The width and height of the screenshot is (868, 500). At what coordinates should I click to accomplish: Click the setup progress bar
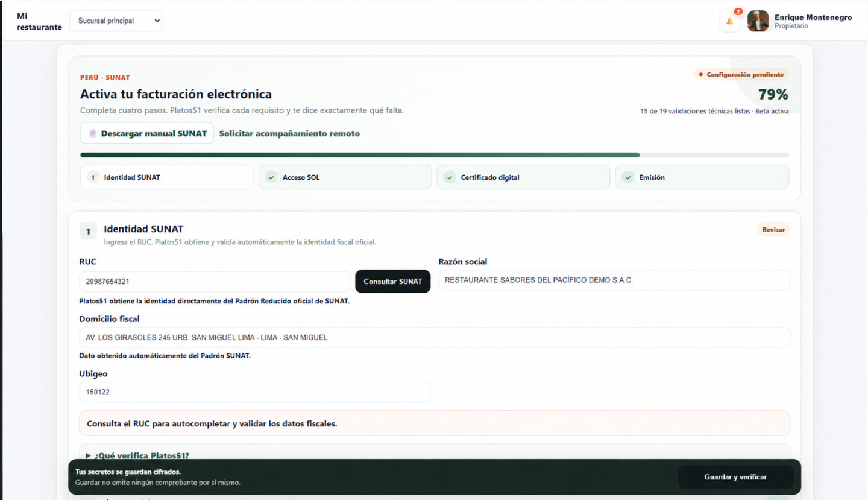pyautogui.click(x=435, y=155)
